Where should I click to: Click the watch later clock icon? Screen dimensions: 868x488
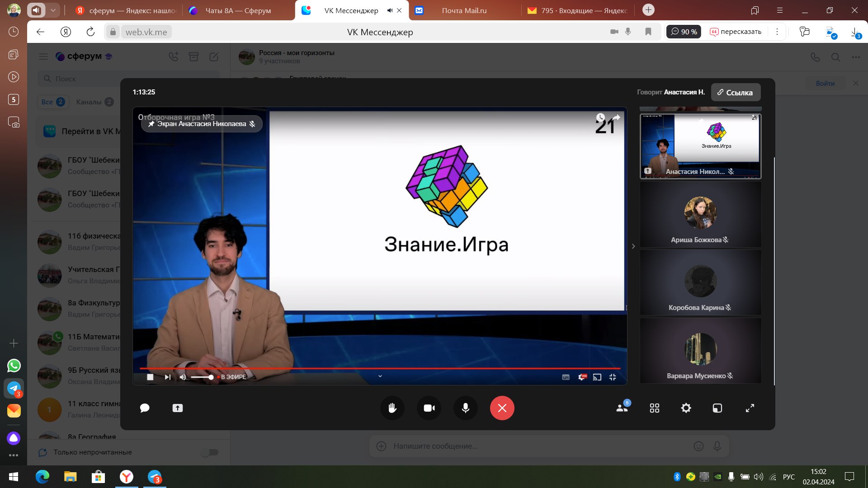600,117
